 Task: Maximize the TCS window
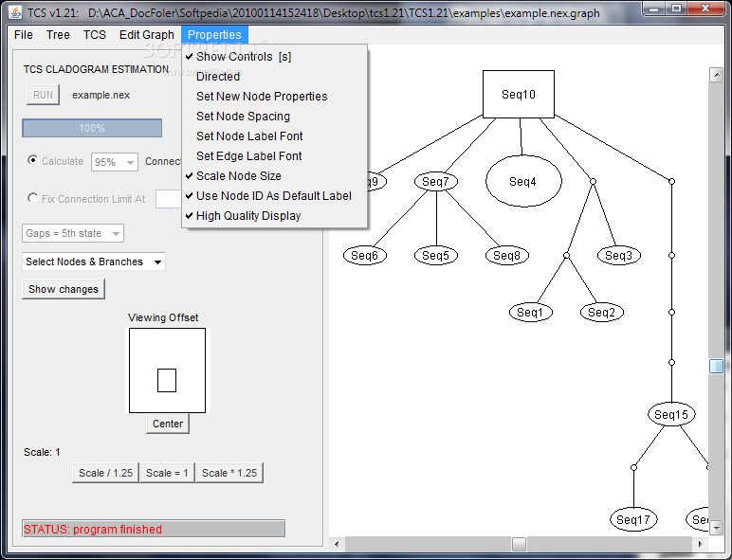(675, 9)
